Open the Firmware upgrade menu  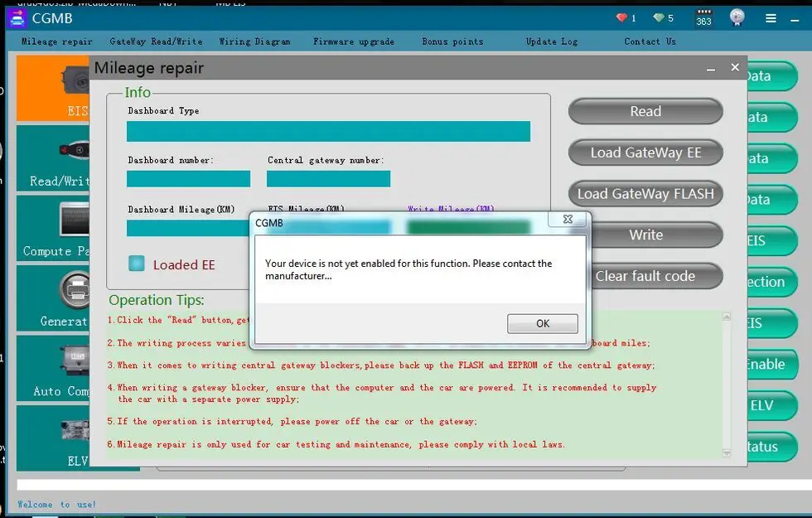tap(354, 41)
